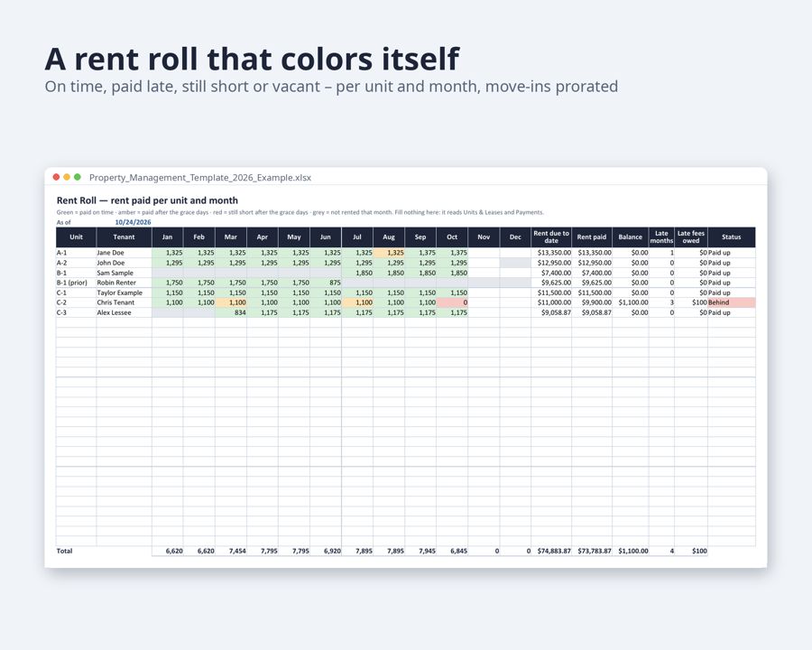This screenshot has height=650, width=812.
Task: Click Alex Lessee's March cell 834
Action: pos(230,312)
